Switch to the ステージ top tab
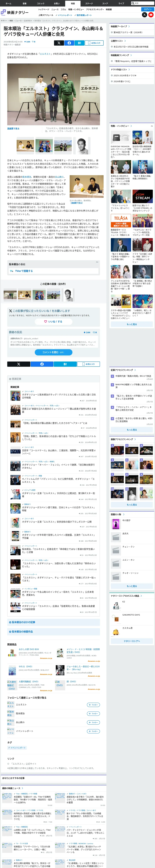 click(89, 3)
